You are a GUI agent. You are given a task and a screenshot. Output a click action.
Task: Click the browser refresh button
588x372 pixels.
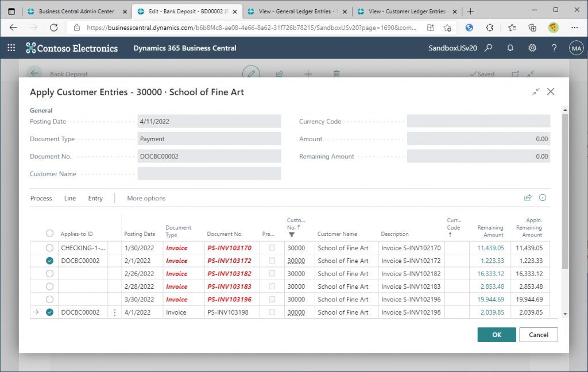point(54,28)
